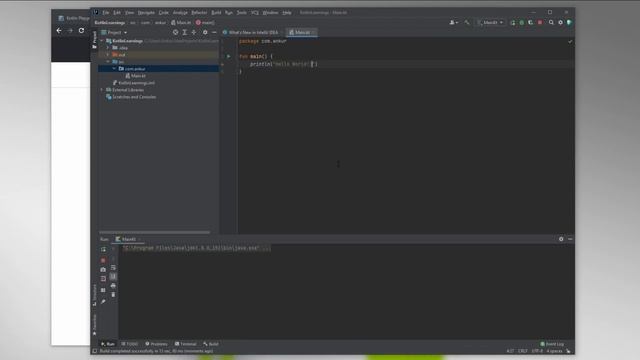Click the Rerun icon in top toolbar

pos(513,23)
